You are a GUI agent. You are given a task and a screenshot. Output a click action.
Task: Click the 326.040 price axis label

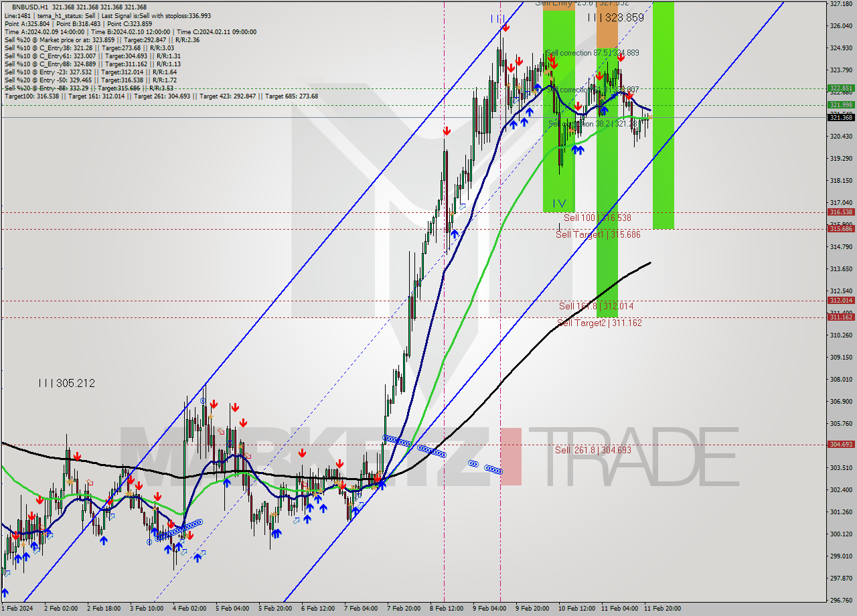(x=841, y=26)
